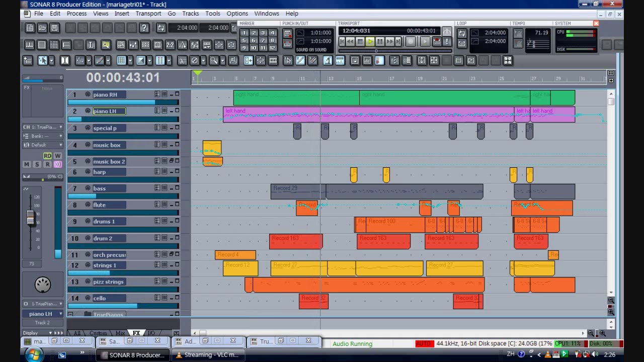Expand Select tool options dropdown arrow
644x362 pixels.
(x=51, y=61)
